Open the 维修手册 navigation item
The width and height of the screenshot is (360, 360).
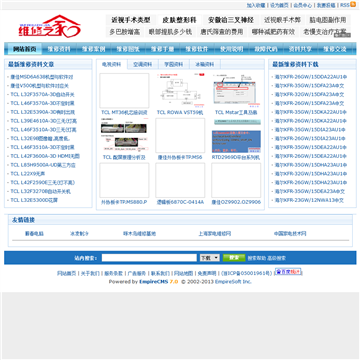tap(162, 49)
